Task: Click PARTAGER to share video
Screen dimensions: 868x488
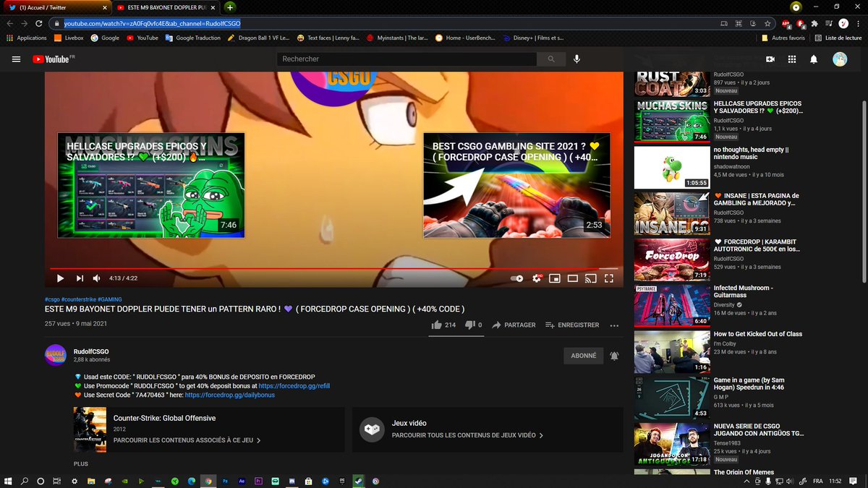Action: 514,325
